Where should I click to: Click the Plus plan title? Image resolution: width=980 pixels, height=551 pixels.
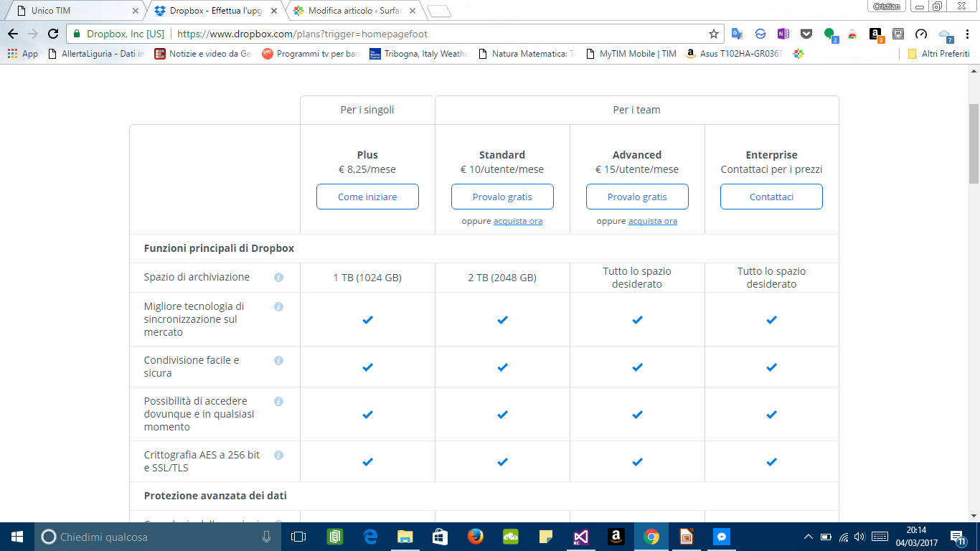pyautogui.click(x=367, y=155)
